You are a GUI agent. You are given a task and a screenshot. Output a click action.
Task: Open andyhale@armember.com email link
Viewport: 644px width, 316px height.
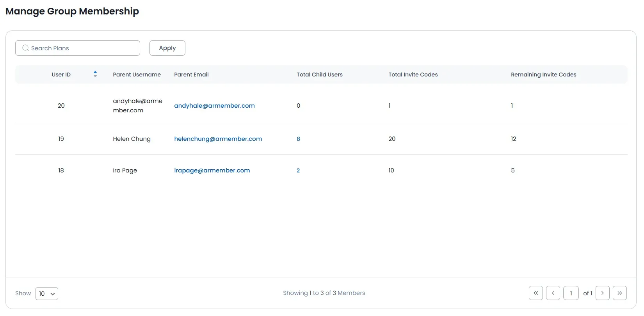214,106
